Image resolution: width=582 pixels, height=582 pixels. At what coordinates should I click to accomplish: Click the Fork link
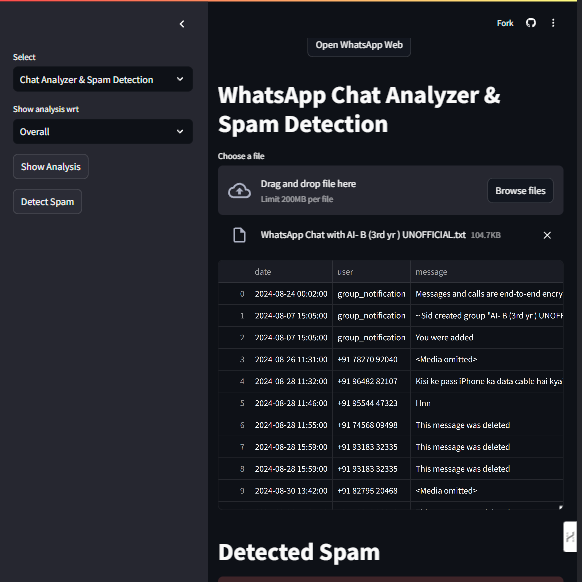pyautogui.click(x=505, y=23)
